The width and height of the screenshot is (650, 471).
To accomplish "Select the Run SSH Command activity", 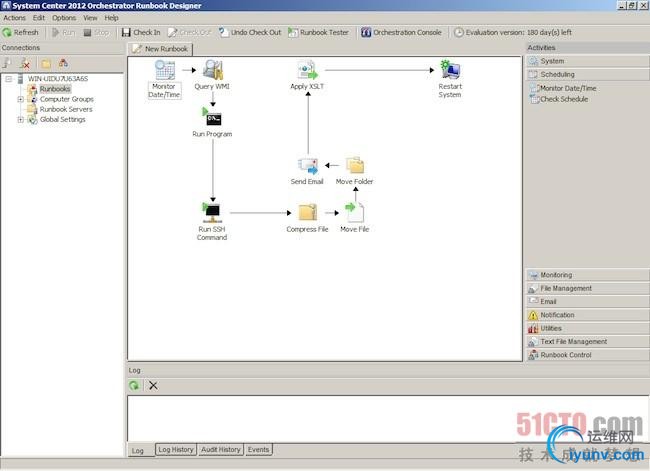I will pos(212,221).
